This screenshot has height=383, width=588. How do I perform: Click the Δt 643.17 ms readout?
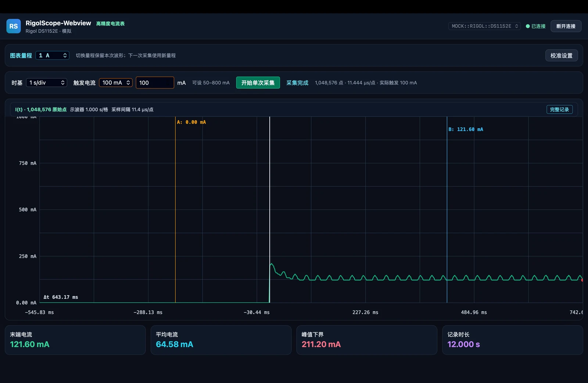(61, 297)
